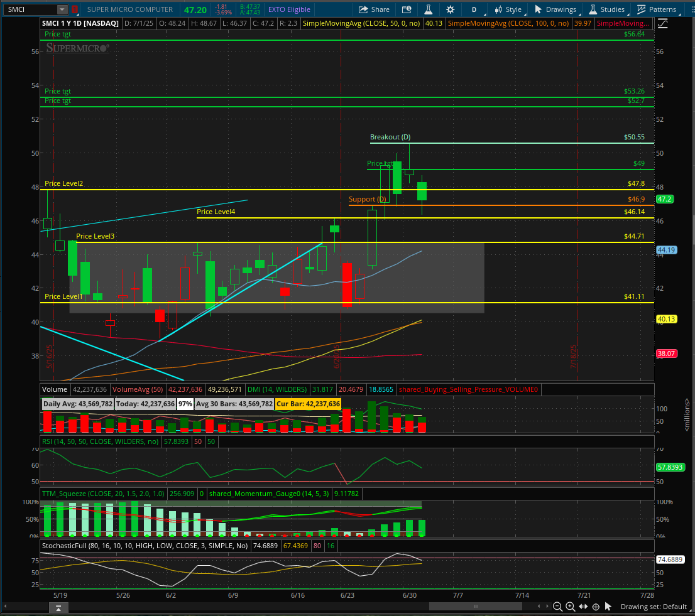Click the 74.6889 stochastic value bubble
The image size is (695, 616).
pos(670,559)
